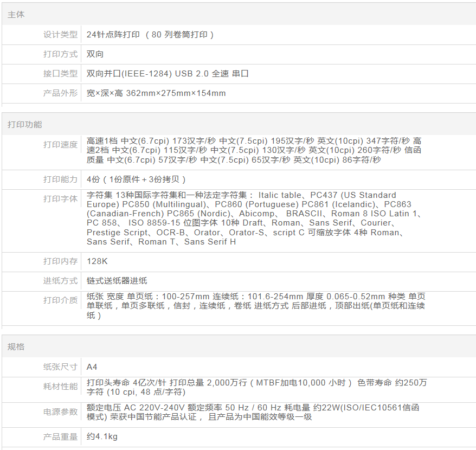Select the 电源参数 row label

point(60,412)
